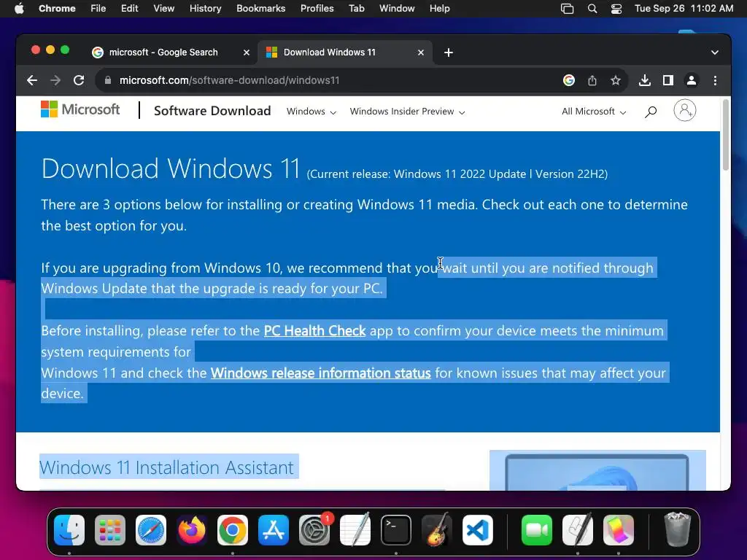
Task: Open the Profiles menu
Action: [317, 9]
